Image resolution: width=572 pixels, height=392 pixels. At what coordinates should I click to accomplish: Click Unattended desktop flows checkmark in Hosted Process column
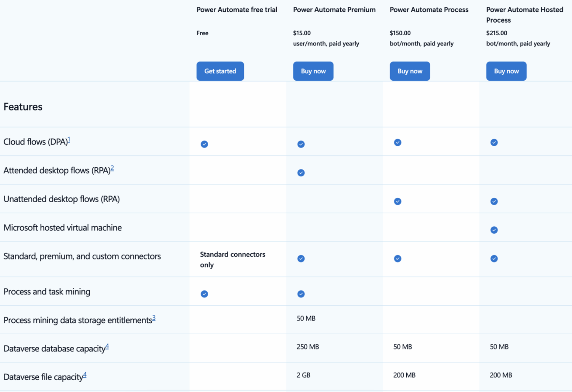pos(494,202)
